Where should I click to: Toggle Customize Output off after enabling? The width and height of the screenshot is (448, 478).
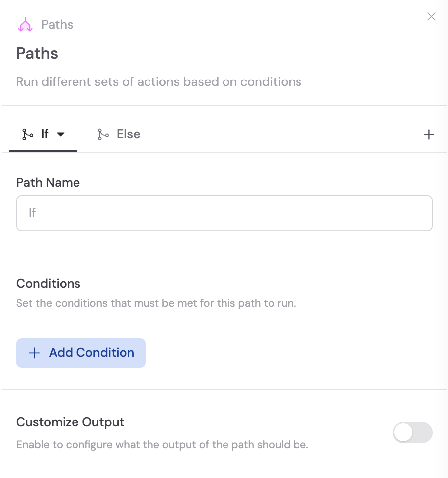[x=413, y=433]
